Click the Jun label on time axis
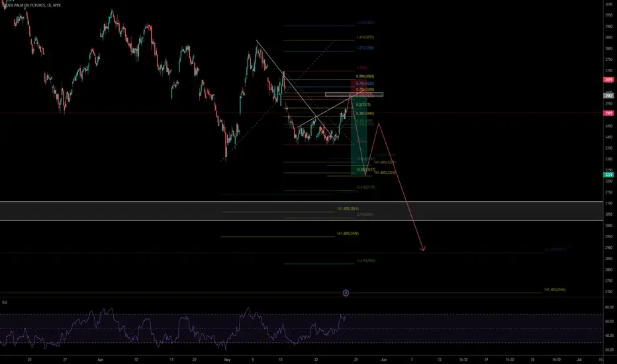This screenshot has height=364, width=617. click(x=384, y=359)
